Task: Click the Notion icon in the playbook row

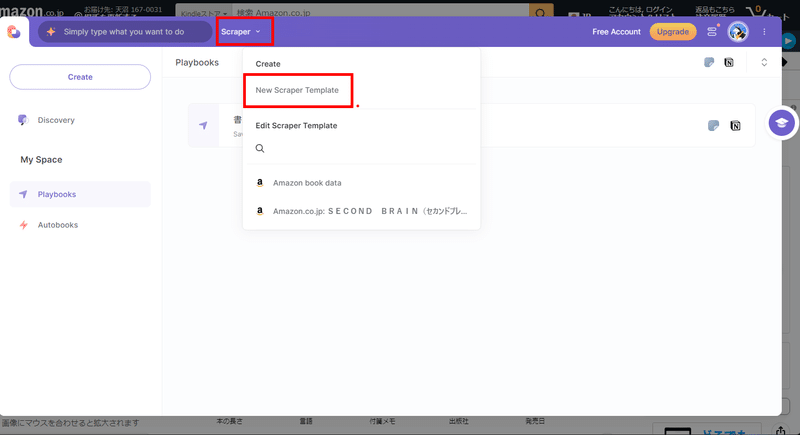Action: click(735, 125)
